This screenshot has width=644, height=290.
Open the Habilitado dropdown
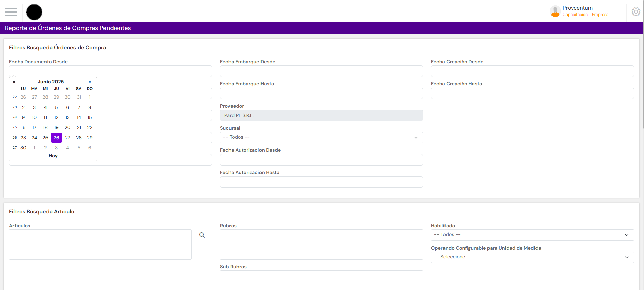(532, 235)
